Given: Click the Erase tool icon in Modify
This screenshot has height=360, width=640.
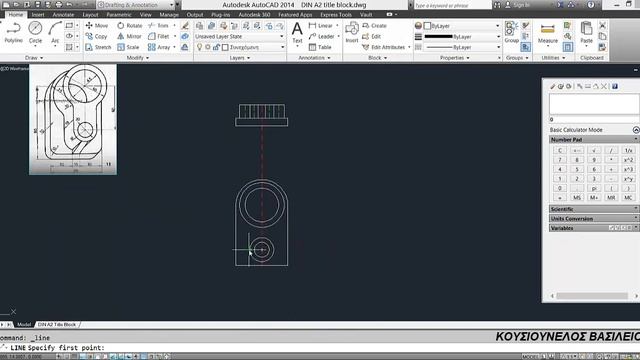Looking at the screenshot, I should pyautogui.click(x=185, y=26).
